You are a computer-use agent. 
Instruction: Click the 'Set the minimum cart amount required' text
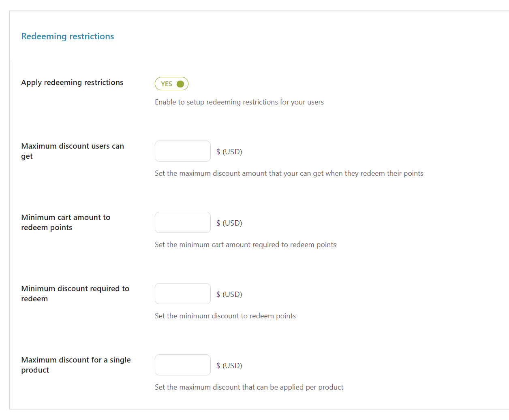[245, 245]
